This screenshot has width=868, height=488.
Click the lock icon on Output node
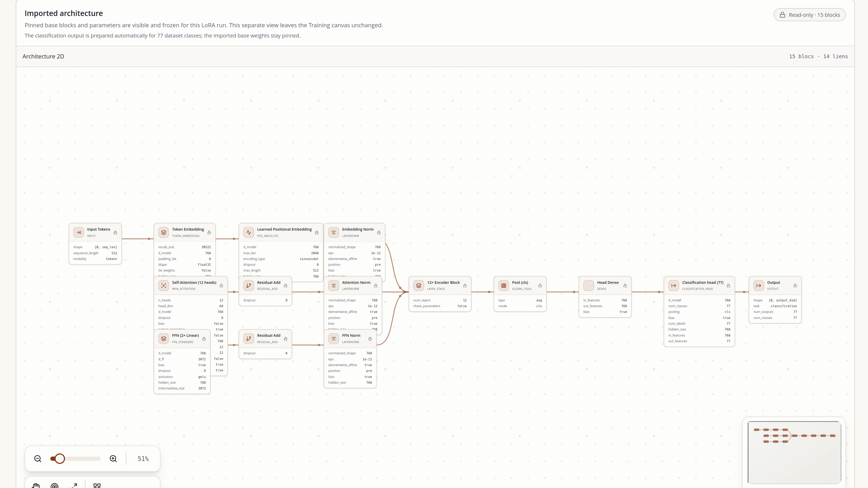(795, 286)
